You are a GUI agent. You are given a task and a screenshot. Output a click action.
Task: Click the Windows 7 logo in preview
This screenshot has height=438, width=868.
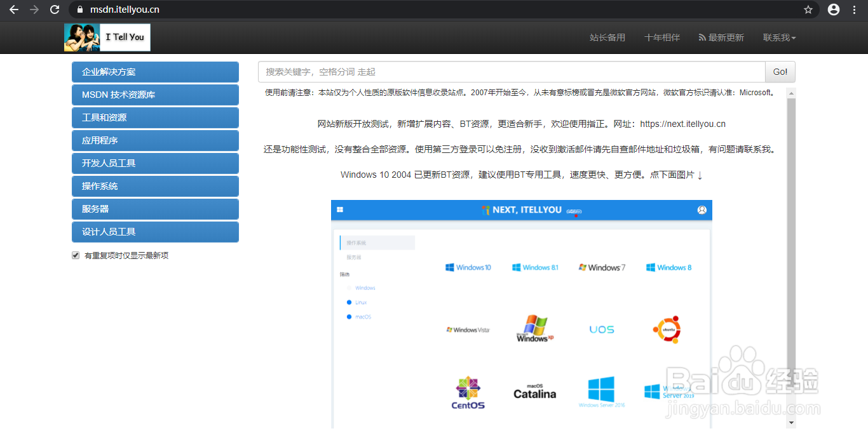coord(602,267)
